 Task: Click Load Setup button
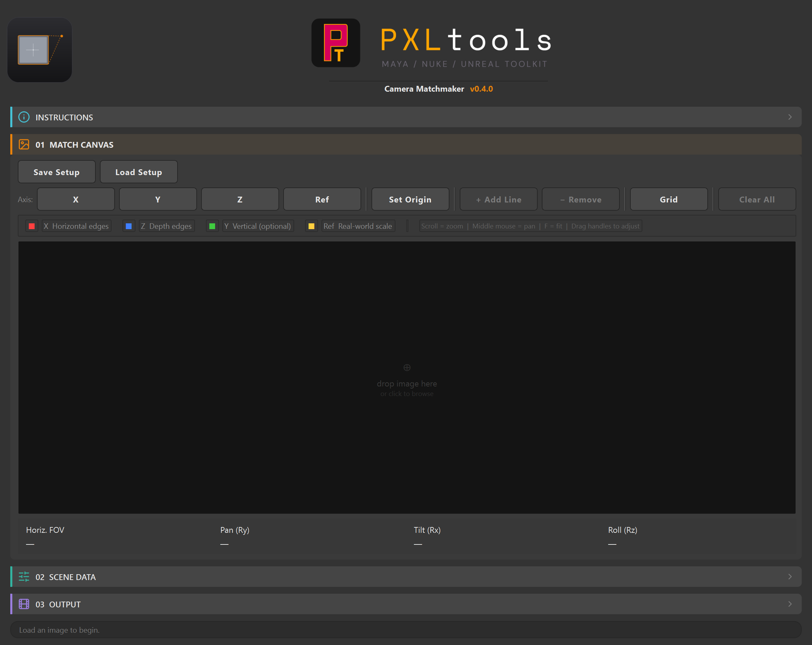(x=139, y=172)
